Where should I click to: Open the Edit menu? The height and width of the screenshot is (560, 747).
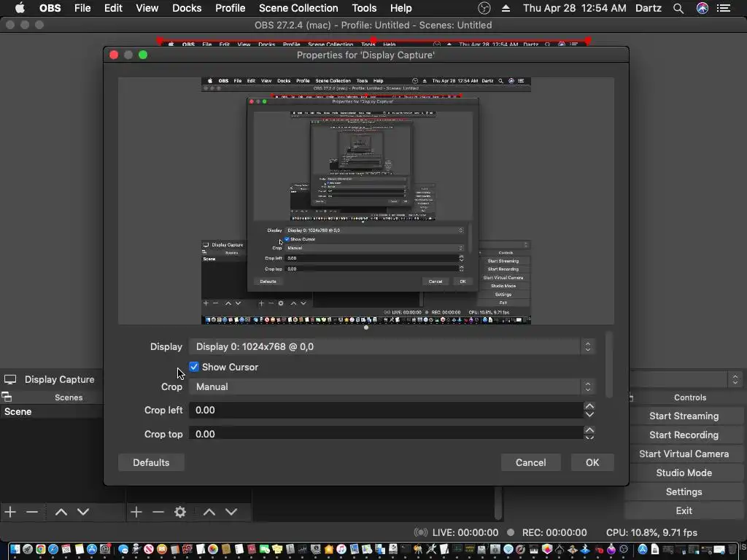point(113,8)
